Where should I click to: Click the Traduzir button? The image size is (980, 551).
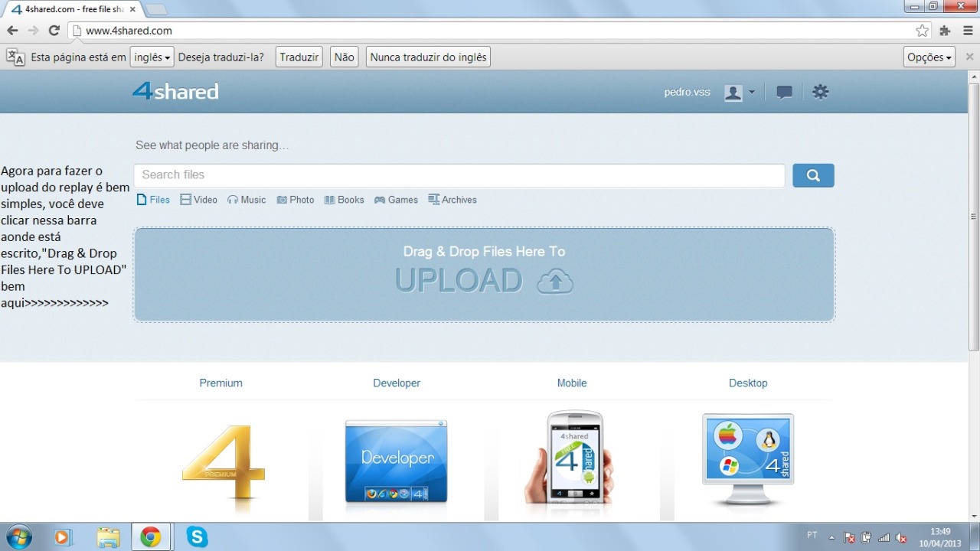[x=299, y=57]
